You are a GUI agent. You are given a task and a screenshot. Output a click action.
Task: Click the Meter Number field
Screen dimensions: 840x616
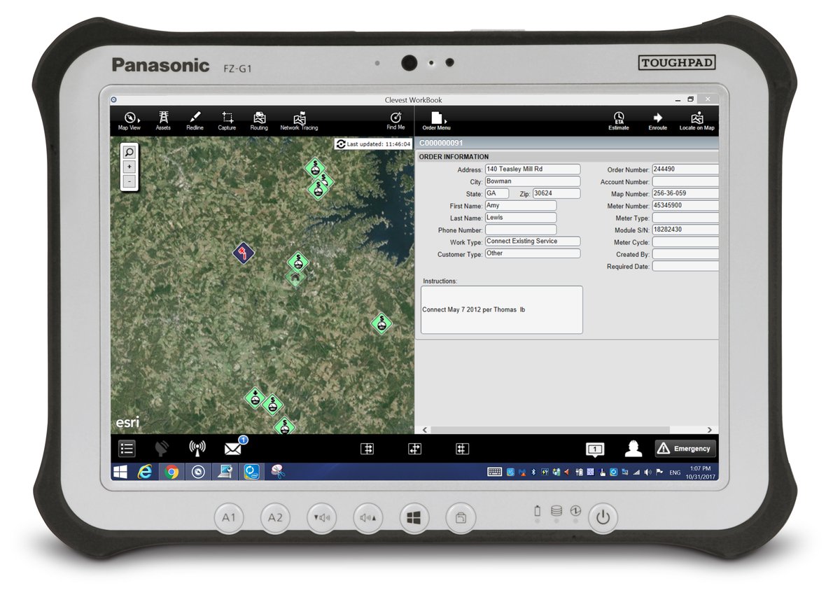[x=685, y=206]
